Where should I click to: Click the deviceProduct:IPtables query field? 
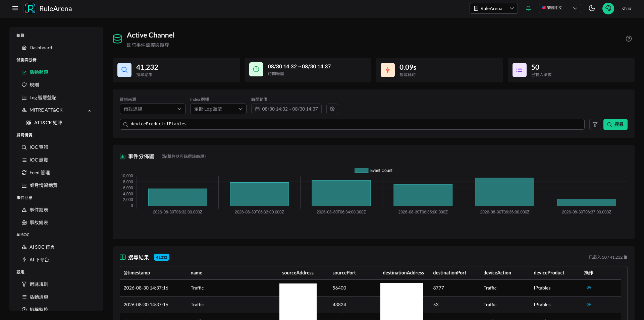pyautogui.click(x=352, y=124)
